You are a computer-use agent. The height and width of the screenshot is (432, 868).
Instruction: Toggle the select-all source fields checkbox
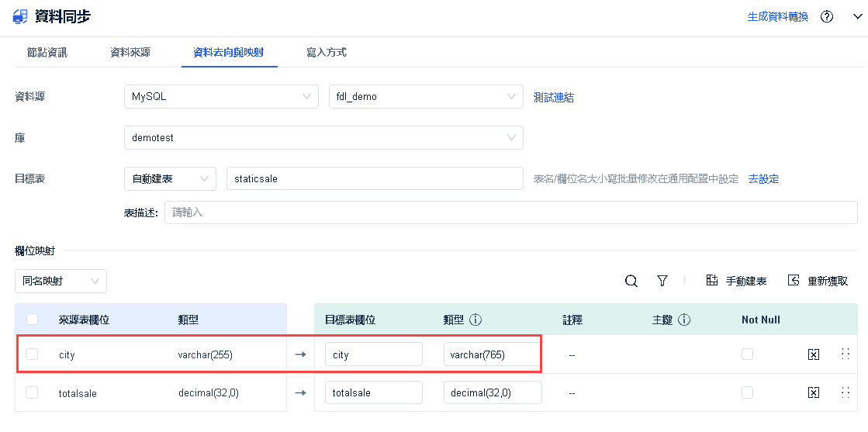click(33, 320)
